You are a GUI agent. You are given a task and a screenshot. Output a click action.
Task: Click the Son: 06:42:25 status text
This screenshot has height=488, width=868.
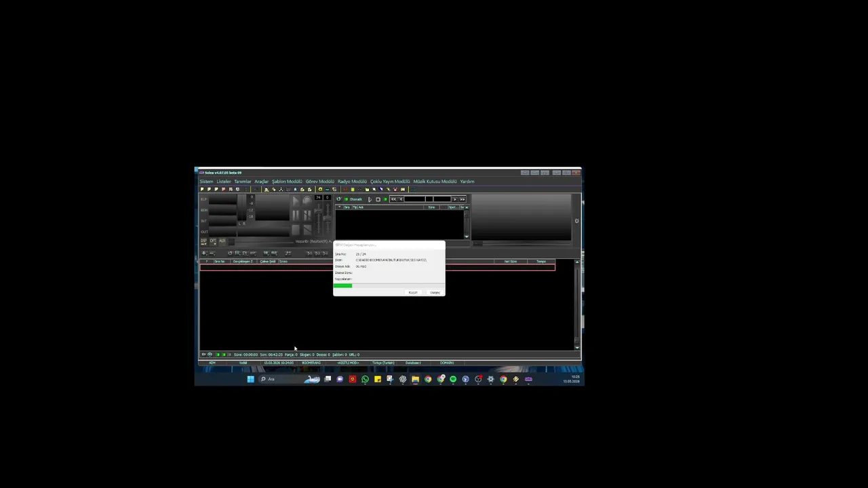pos(271,354)
